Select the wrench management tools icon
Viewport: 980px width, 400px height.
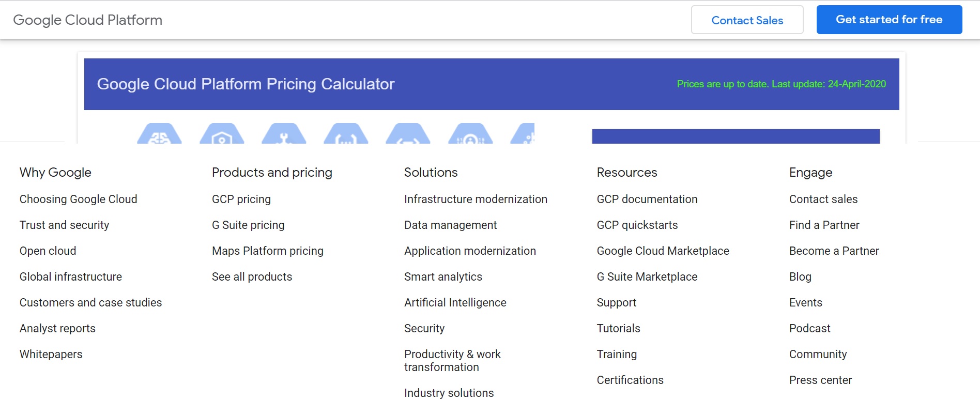[284, 135]
